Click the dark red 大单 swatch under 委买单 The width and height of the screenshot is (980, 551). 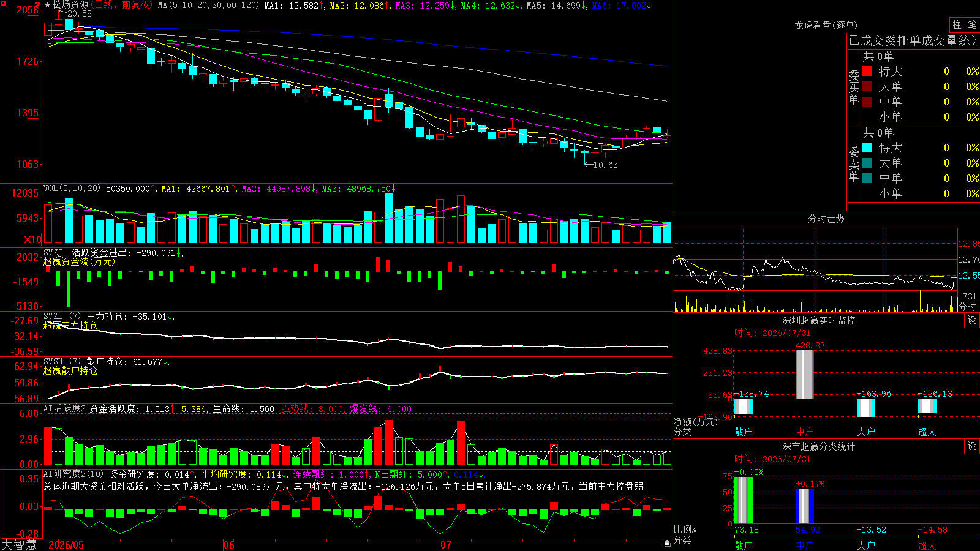(x=867, y=86)
